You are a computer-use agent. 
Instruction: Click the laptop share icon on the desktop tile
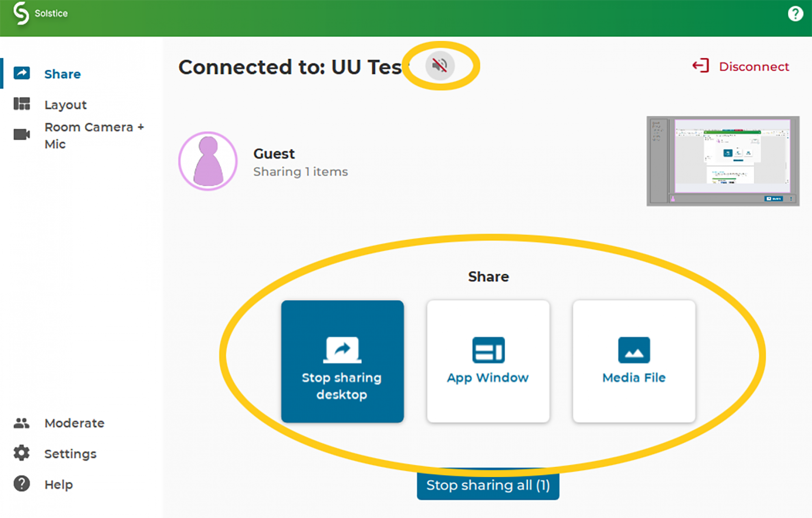[x=342, y=349]
